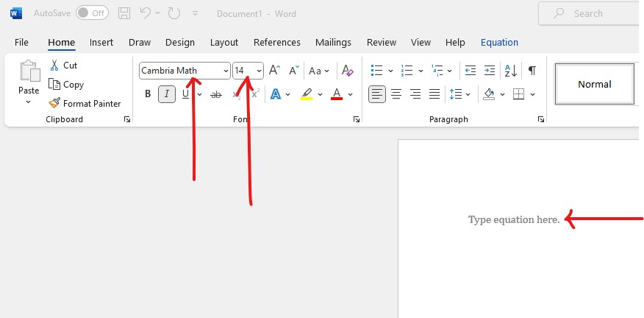The height and width of the screenshot is (318, 644).
Task: Toggle Bold formatting button
Action: point(148,94)
